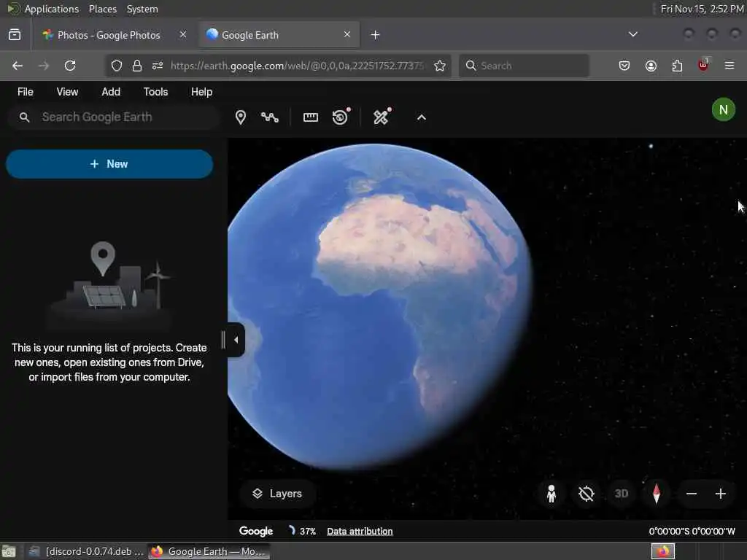
Task: Open the Firefox View icon left of tabs
Action: (x=15, y=35)
